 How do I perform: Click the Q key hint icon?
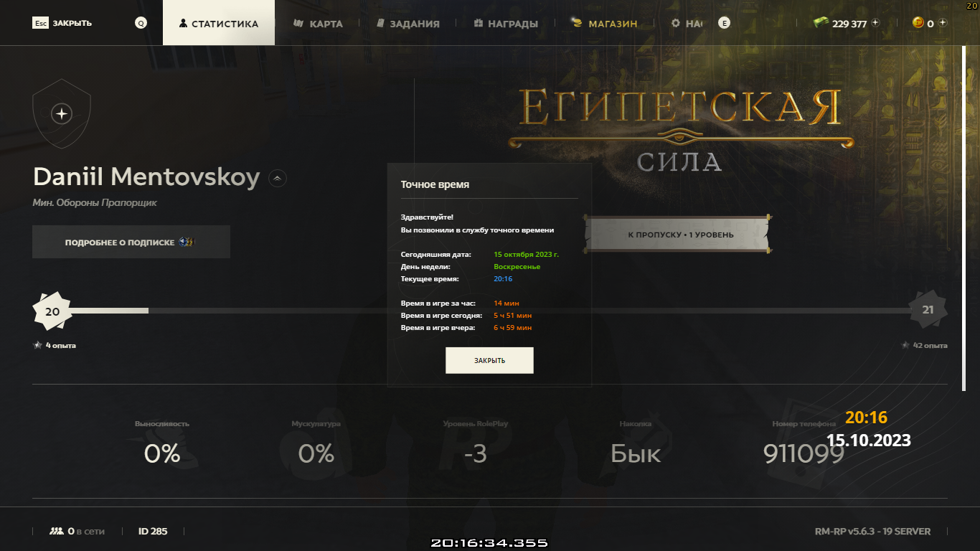click(141, 23)
